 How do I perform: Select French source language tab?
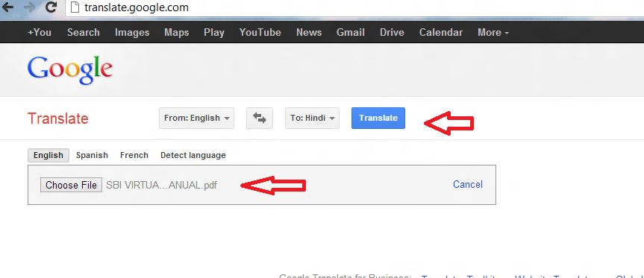[134, 156]
